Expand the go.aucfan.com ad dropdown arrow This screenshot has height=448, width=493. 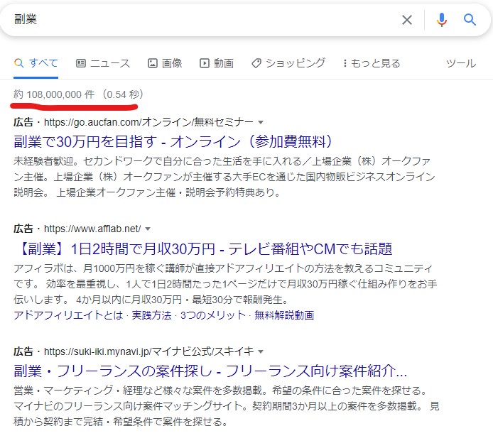(x=261, y=122)
